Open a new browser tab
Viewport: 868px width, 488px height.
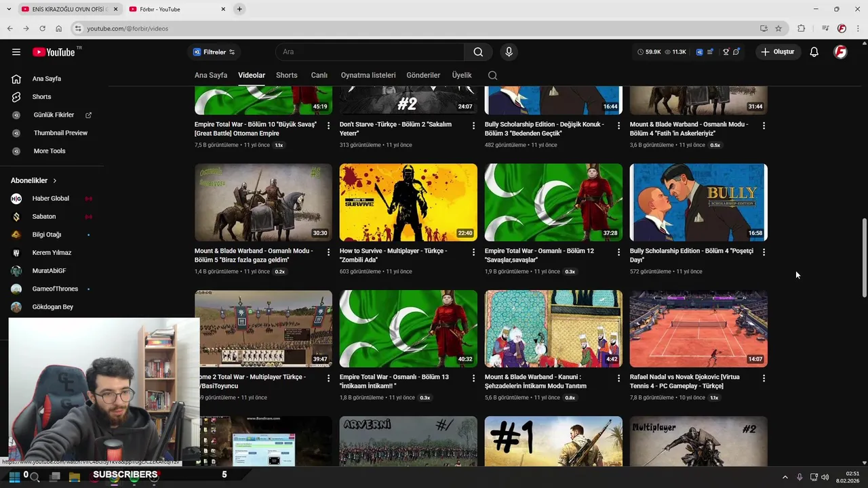239,9
